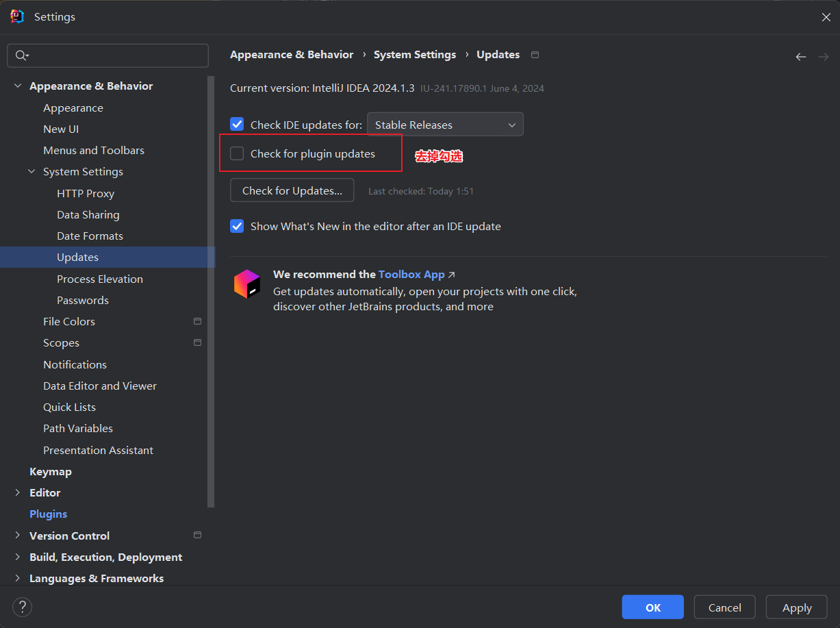The height and width of the screenshot is (628, 840).
Task: Click the settings tree vertical scrollbar
Action: tap(212, 291)
